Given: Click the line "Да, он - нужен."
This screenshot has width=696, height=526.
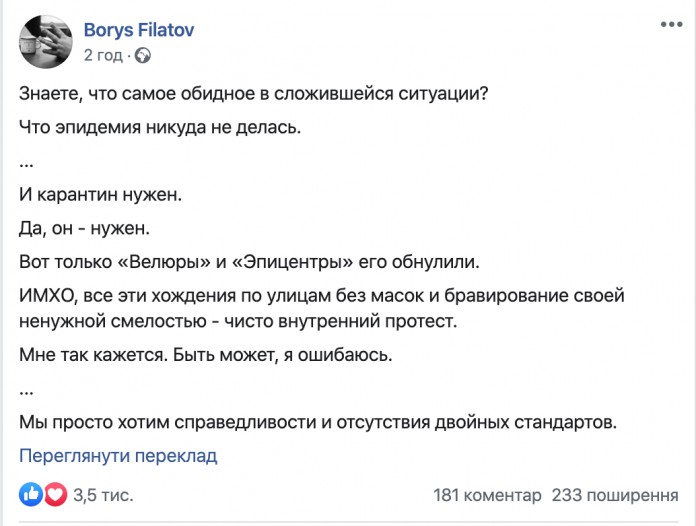Looking at the screenshot, I should coord(84,228).
